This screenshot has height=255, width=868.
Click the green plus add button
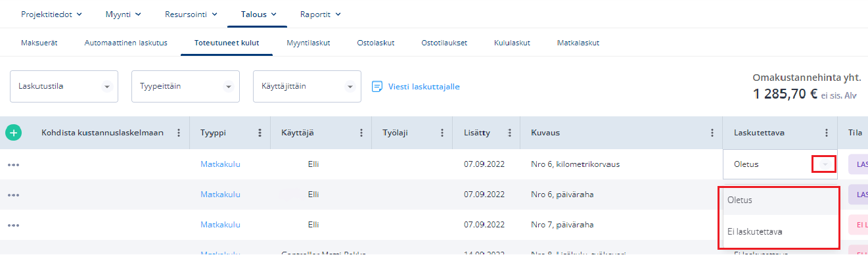click(13, 133)
